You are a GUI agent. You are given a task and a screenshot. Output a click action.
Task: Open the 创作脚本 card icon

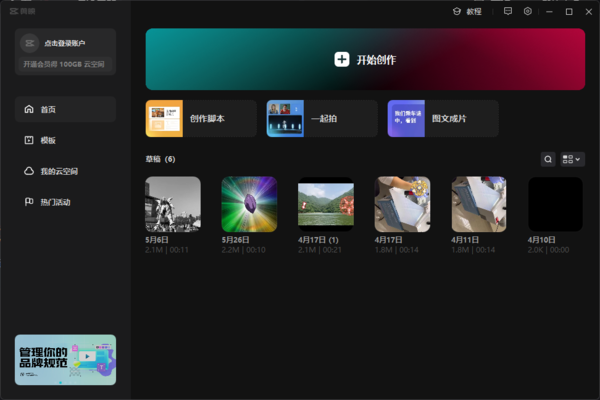pos(165,118)
